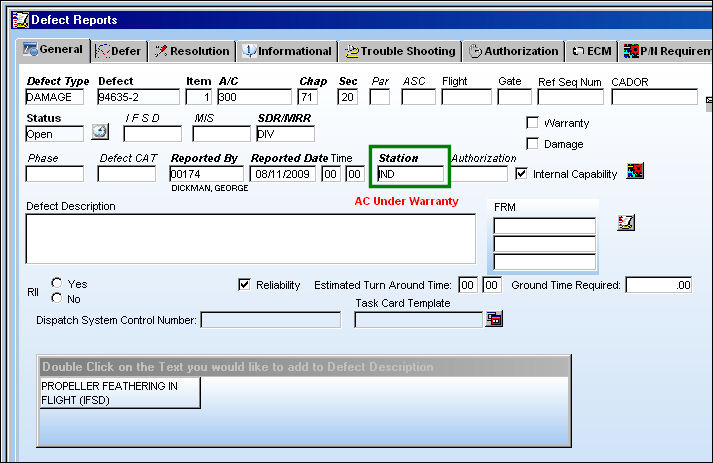Click the Reported Time minutes field

(355, 174)
